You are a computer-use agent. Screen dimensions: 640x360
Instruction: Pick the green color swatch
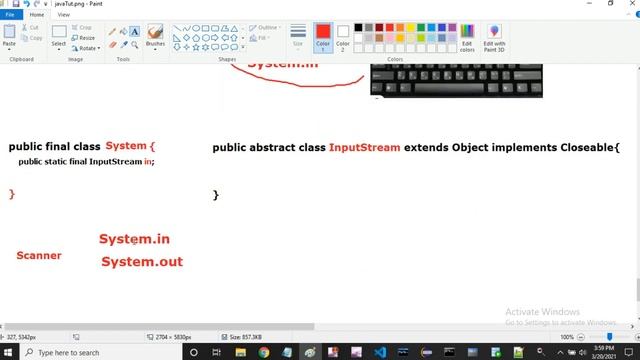(421, 27)
